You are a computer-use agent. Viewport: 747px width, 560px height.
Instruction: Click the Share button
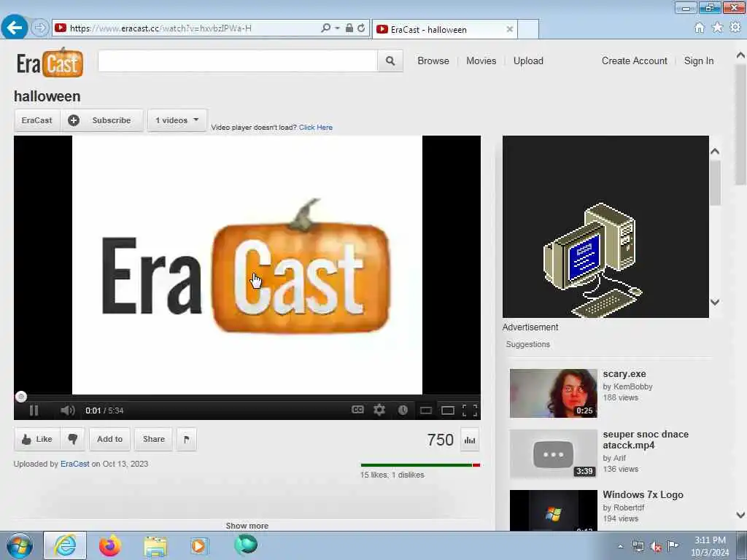tap(153, 439)
